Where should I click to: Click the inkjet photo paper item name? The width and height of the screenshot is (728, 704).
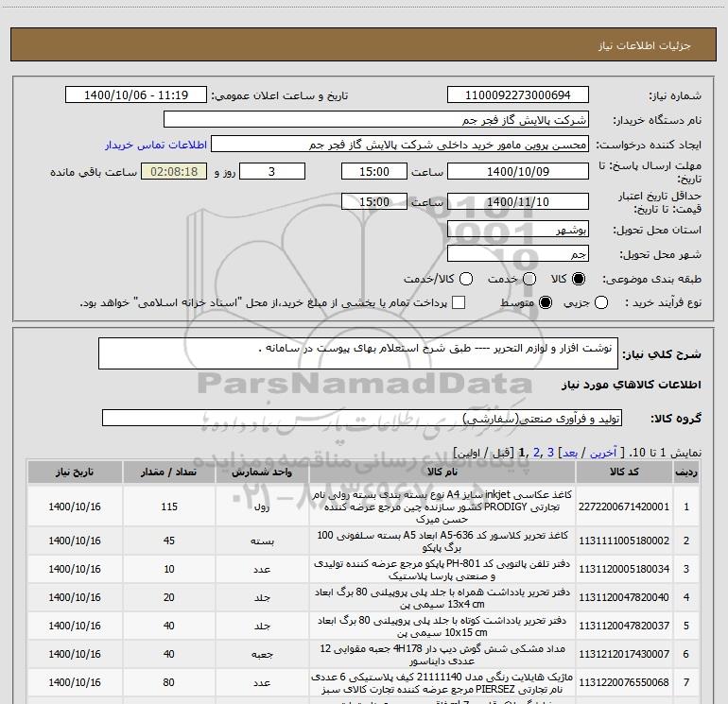pyautogui.click(x=442, y=507)
